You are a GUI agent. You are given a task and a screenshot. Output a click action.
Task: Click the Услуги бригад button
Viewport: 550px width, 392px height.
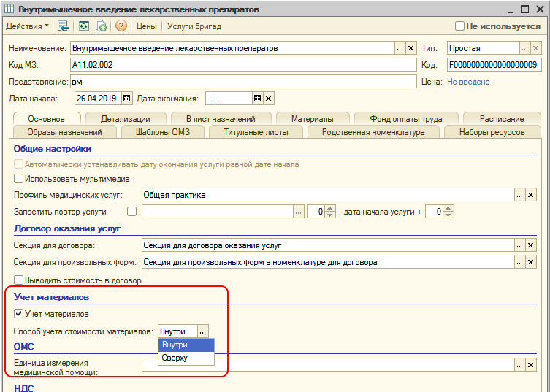[x=194, y=26]
